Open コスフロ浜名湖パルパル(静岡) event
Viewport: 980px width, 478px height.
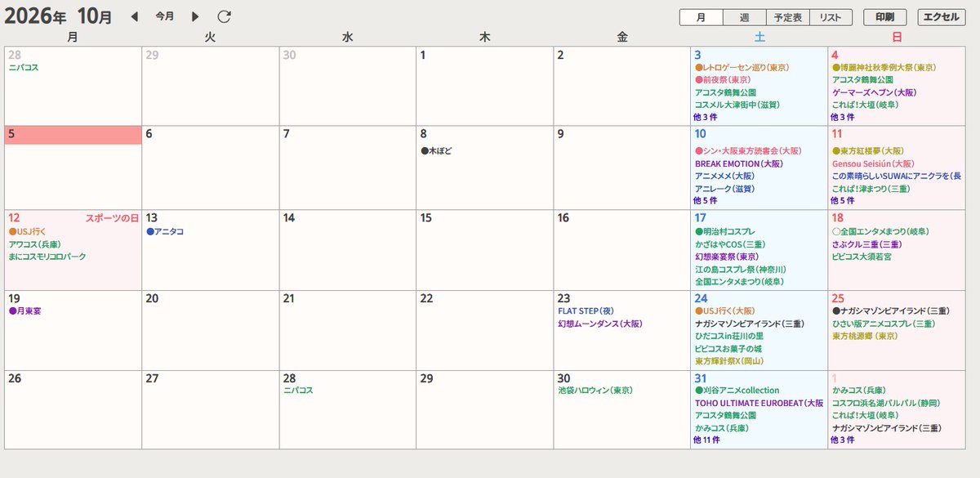885,403
